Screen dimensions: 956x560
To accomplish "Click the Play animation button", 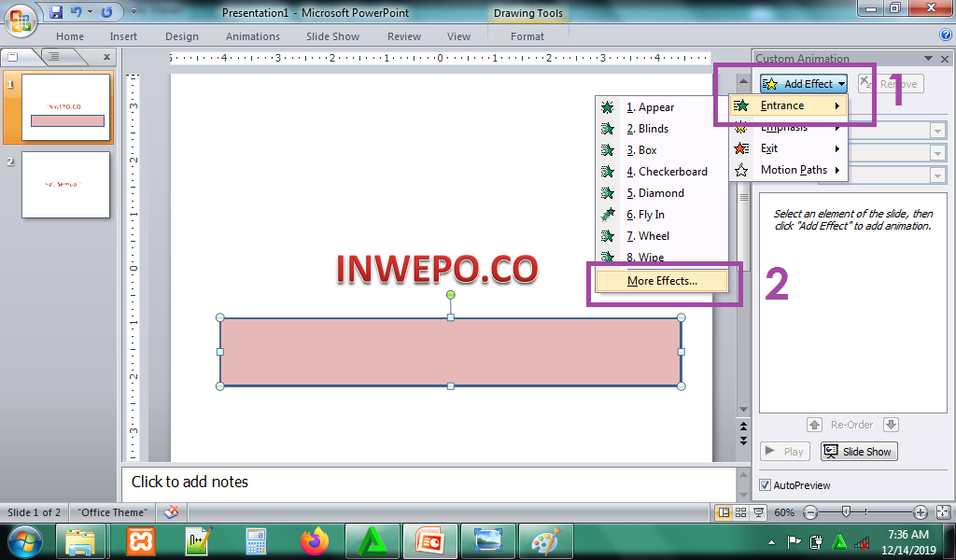I will tap(785, 452).
